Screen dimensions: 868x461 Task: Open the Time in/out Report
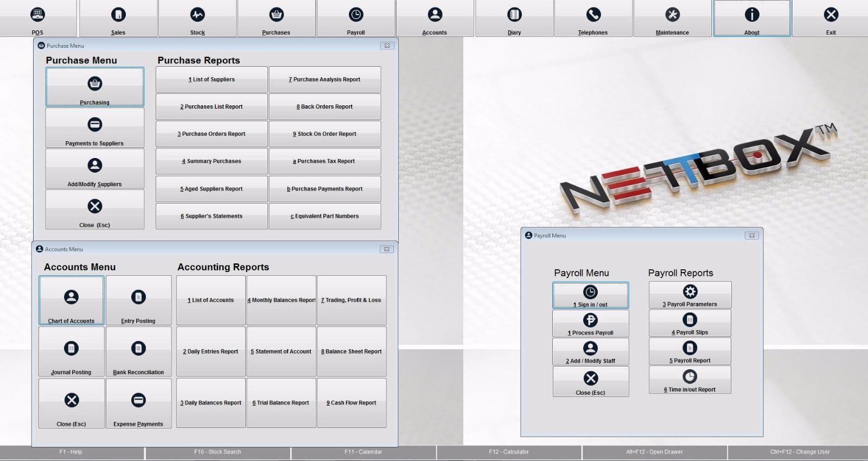tap(690, 380)
